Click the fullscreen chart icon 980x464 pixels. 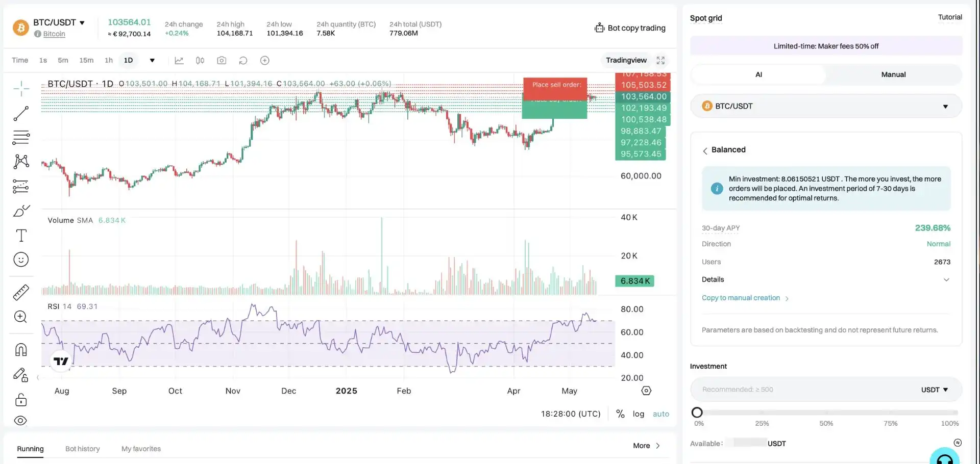pyautogui.click(x=660, y=60)
